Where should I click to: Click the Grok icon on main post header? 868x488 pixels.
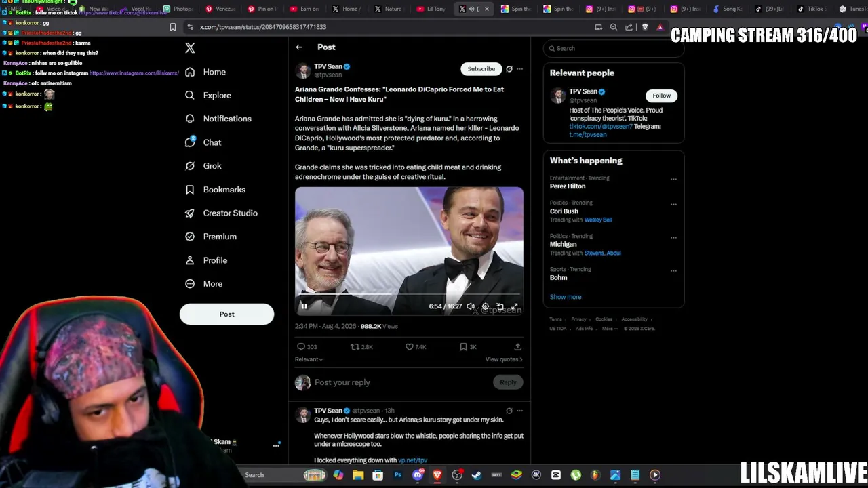tap(509, 69)
